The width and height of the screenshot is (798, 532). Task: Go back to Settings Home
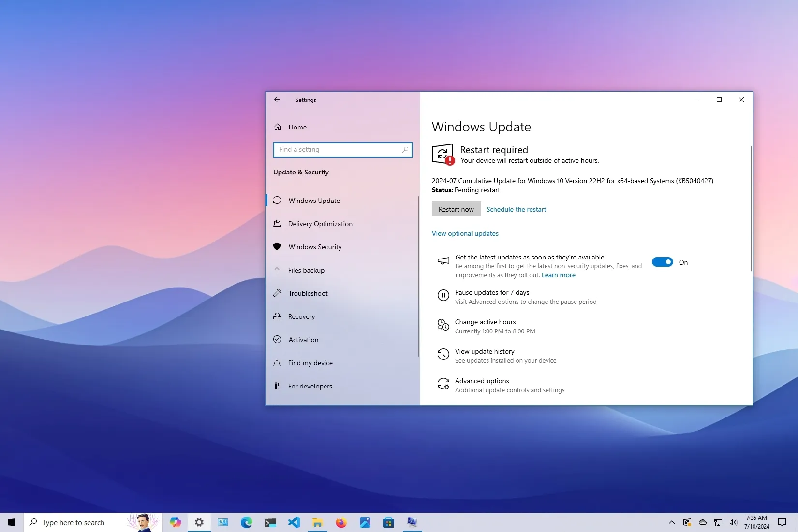tap(296, 127)
